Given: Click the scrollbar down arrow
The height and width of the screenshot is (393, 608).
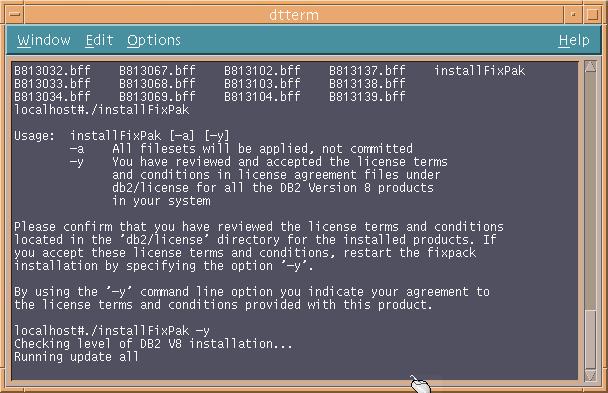Looking at the screenshot, I should (590, 374).
